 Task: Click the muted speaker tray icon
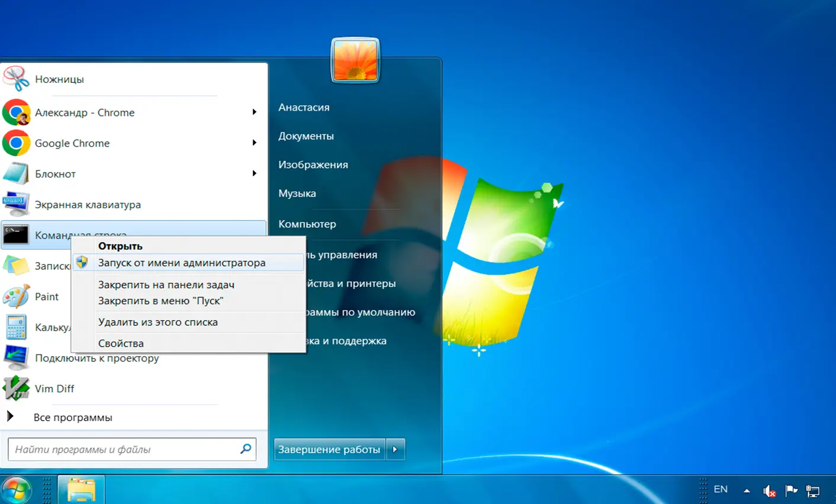click(769, 490)
